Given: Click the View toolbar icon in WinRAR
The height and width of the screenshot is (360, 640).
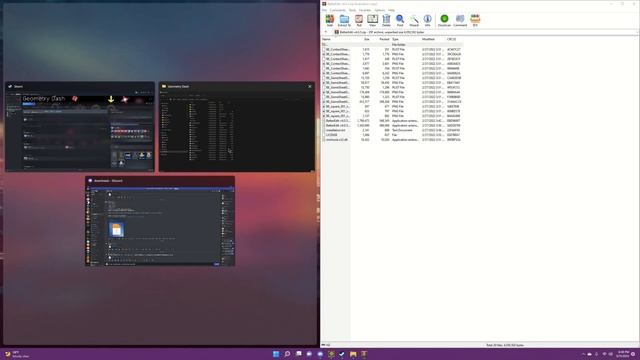Looking at the screenshot, I should tap(372, 20).
